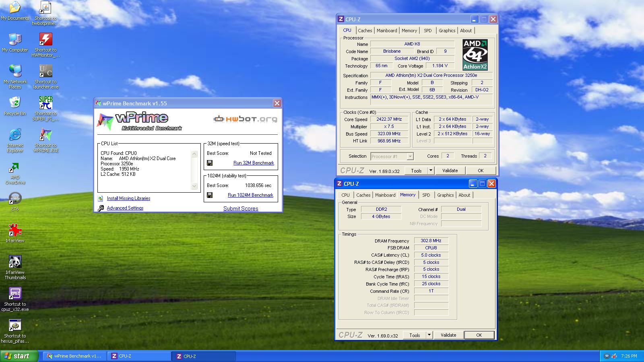
Task: Open My Network Places icon
Action: click(x=15, y=77)
